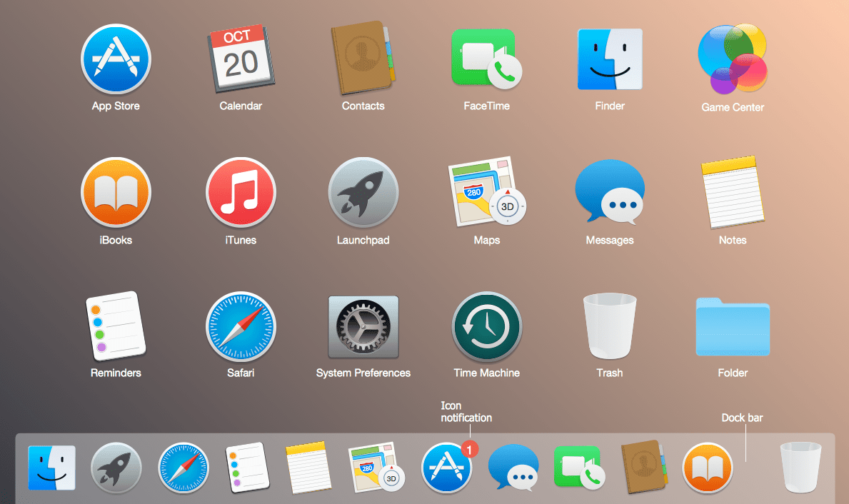The image size is (849, 504).
Task: Open the Trash
Action: coord(609,326)
